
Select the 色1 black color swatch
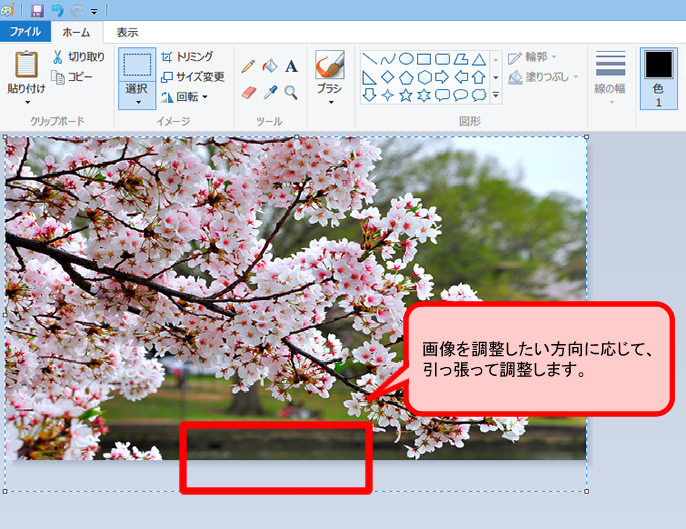659,65
